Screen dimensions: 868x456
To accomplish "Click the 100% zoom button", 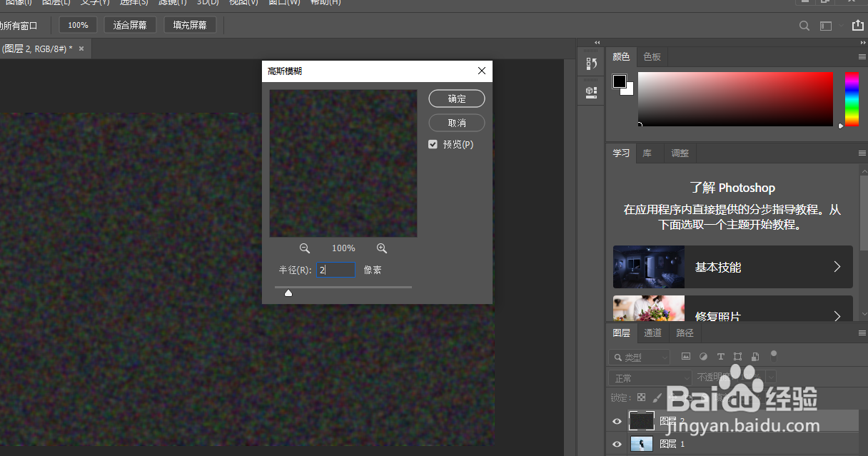I will 78,25.
